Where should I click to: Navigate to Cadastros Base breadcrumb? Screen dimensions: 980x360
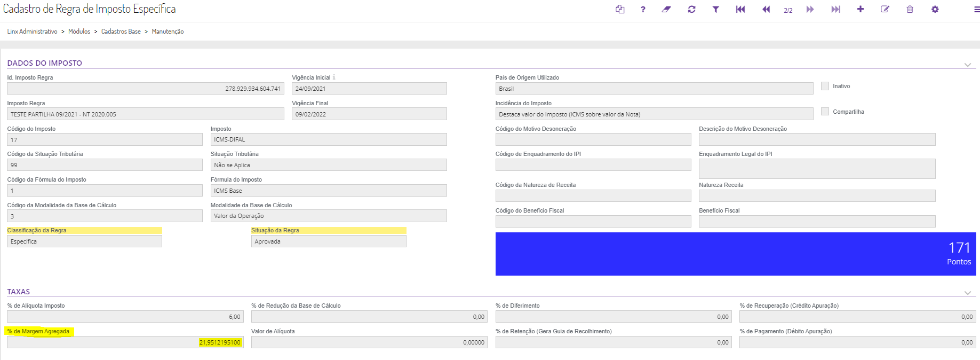click(121, 32)
